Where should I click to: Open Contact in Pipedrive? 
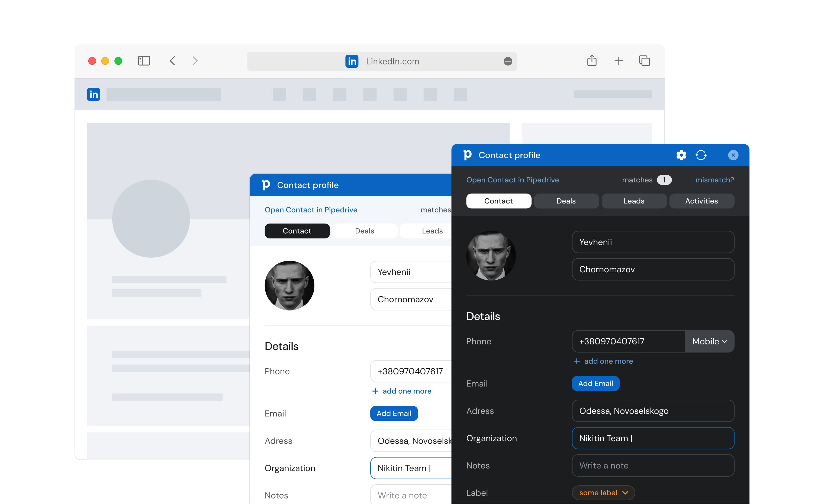click(x=512, y=180)
